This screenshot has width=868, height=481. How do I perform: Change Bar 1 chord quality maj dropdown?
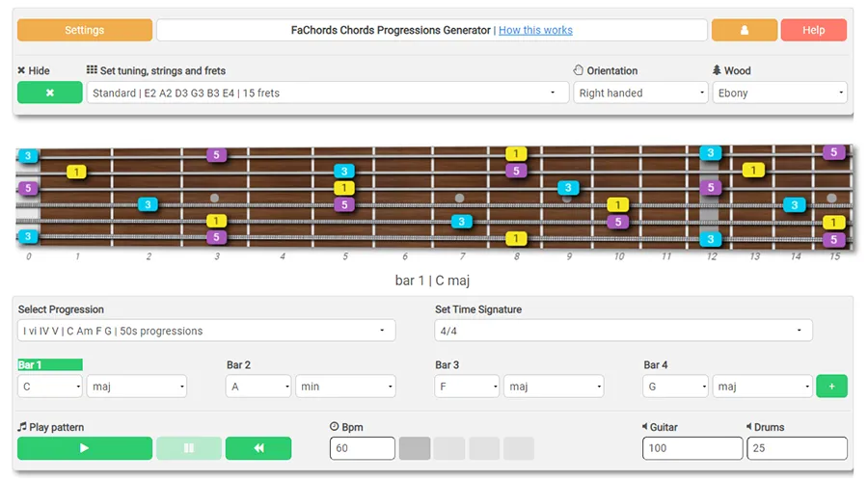[x=136, y=387]
